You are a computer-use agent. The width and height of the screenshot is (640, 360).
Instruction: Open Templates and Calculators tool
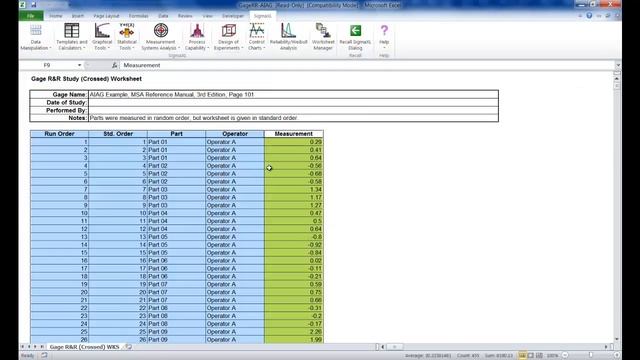point(71,37)
